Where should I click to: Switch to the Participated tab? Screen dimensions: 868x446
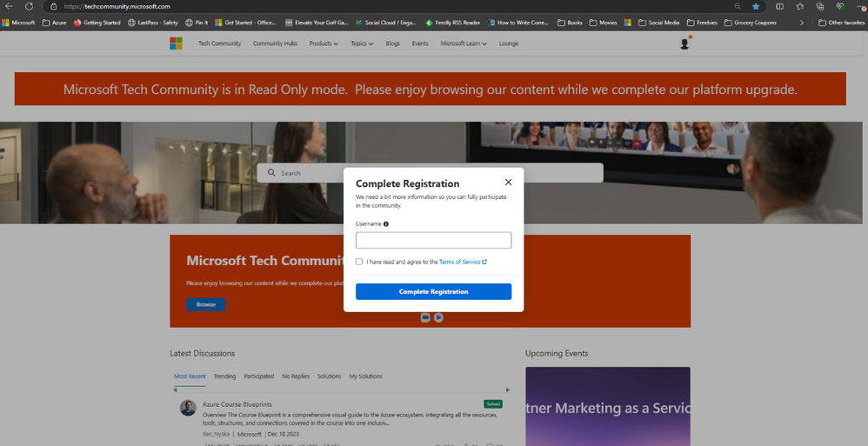[259, 376]
